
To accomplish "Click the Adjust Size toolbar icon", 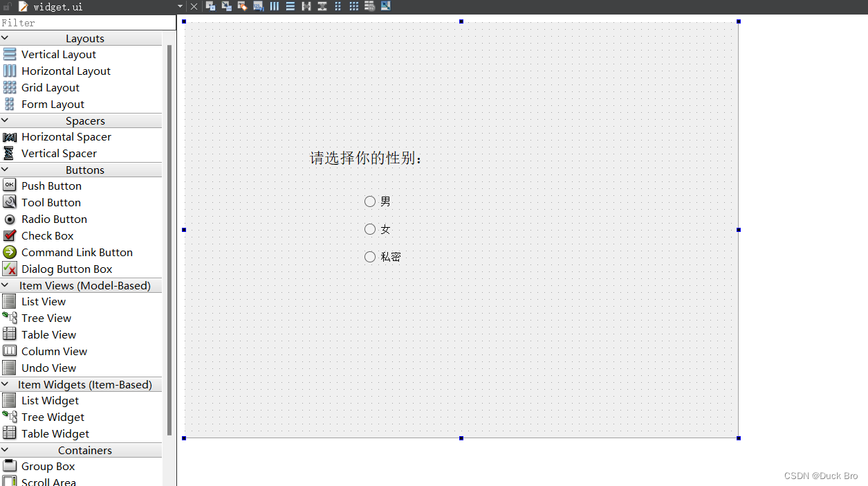I will coord(385,7).
